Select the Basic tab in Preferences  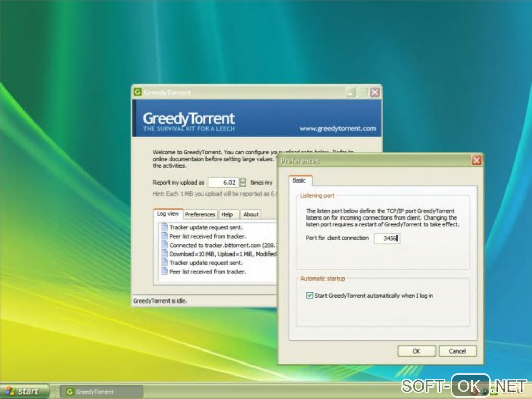click(299, 180)
